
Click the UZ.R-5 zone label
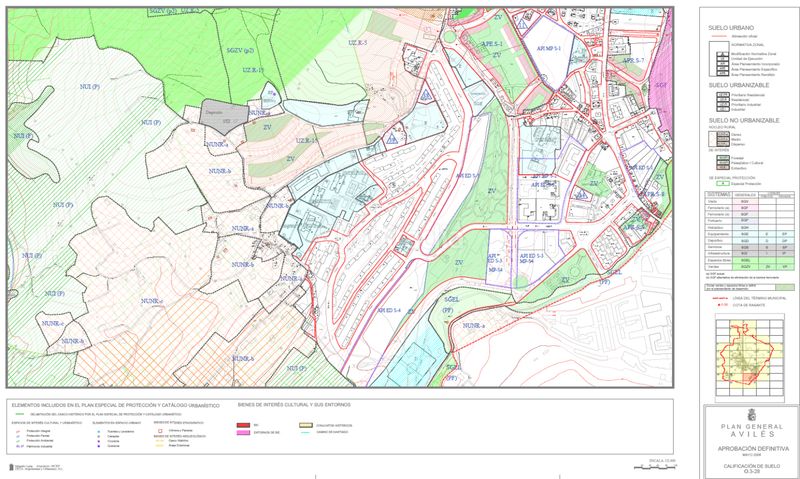(x=358, y=43)
